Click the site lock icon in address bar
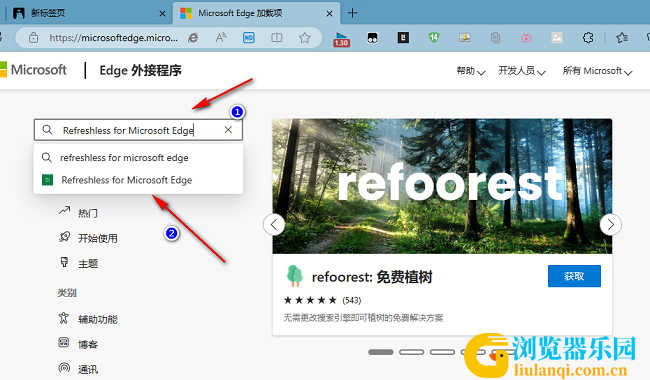This screenshot has width=650, height=380. coord(33,38)
